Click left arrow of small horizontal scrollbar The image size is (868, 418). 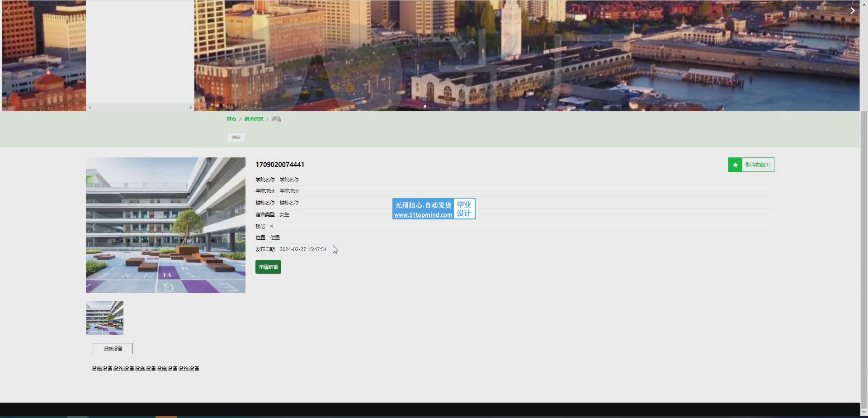[90, 107]
